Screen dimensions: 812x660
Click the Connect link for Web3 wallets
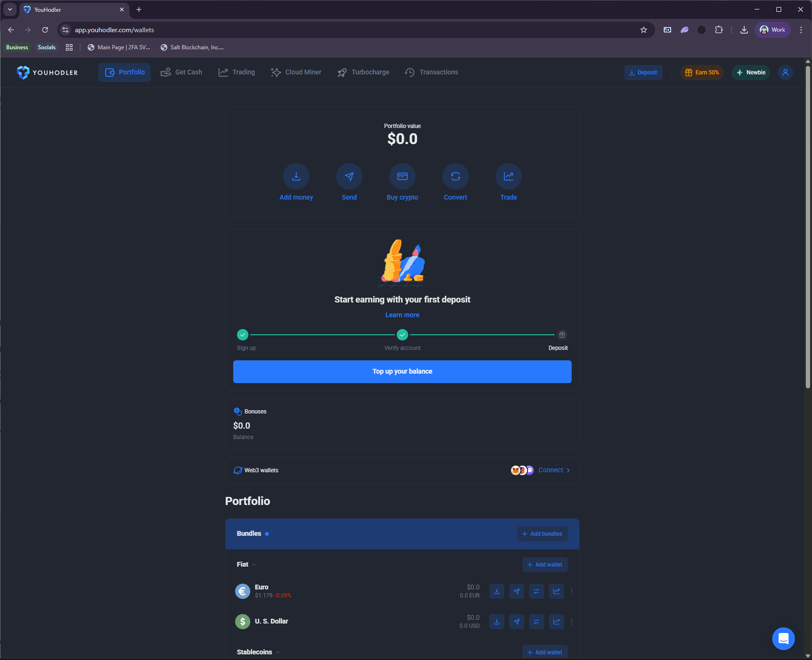click(x=551, y=470)
